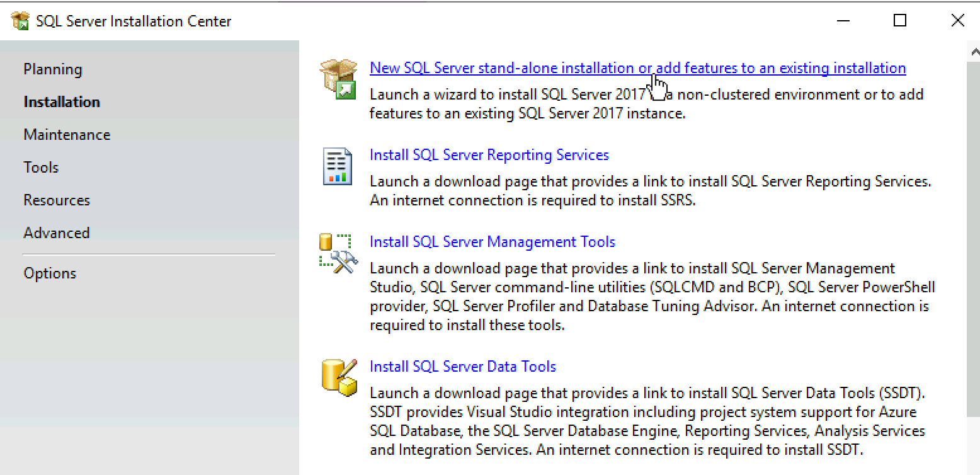Image resolution: width=980 pixels, height=475 pixels.
Task: Close the SQL Server Installation Center window
Action: point(957,21)
